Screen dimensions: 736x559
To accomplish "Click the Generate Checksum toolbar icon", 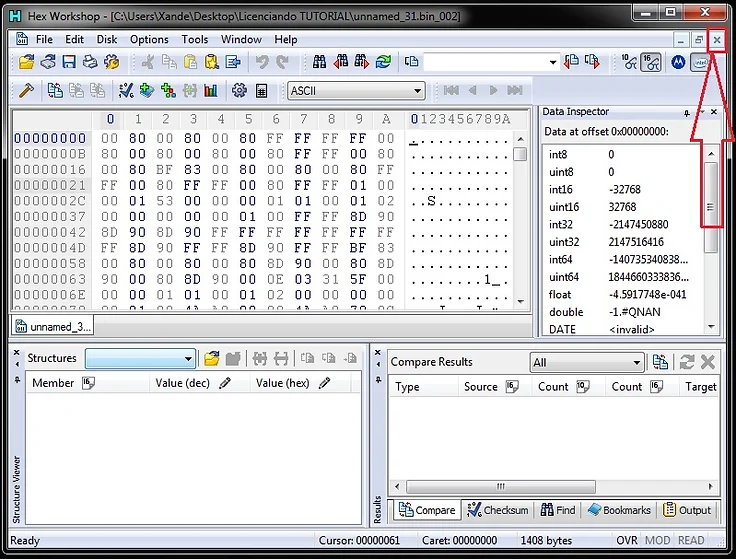I will point(125,90).
